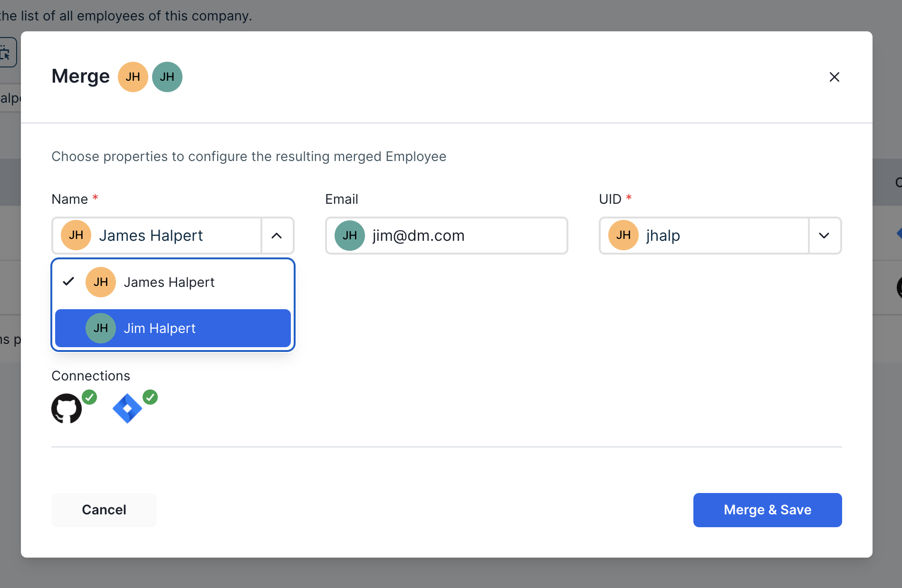The image size is (902, 588).
Task: Click the Merge & Save button
Action: click(768, 510)
